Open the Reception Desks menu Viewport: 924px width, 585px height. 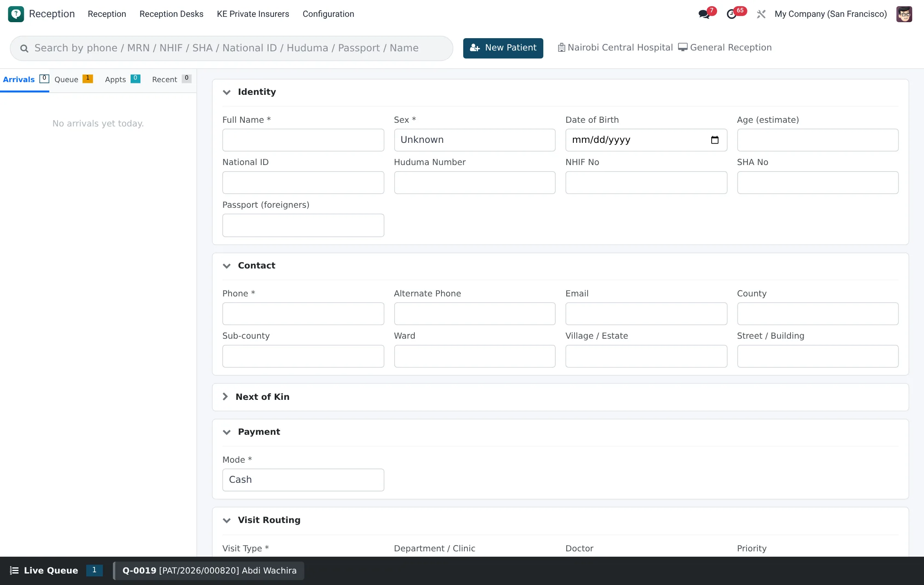point(171,14)
